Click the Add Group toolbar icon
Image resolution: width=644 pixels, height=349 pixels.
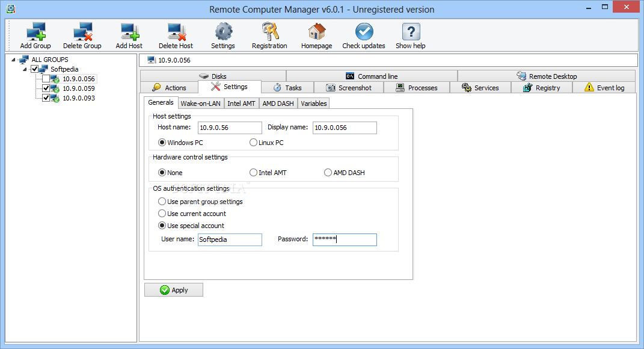tap(35, 31)
